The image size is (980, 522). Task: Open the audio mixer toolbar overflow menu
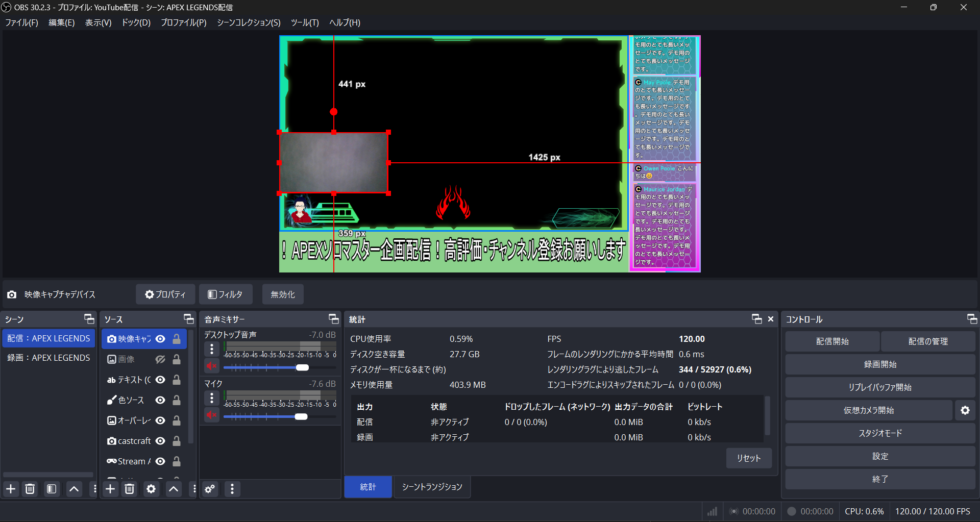point(232,489)
